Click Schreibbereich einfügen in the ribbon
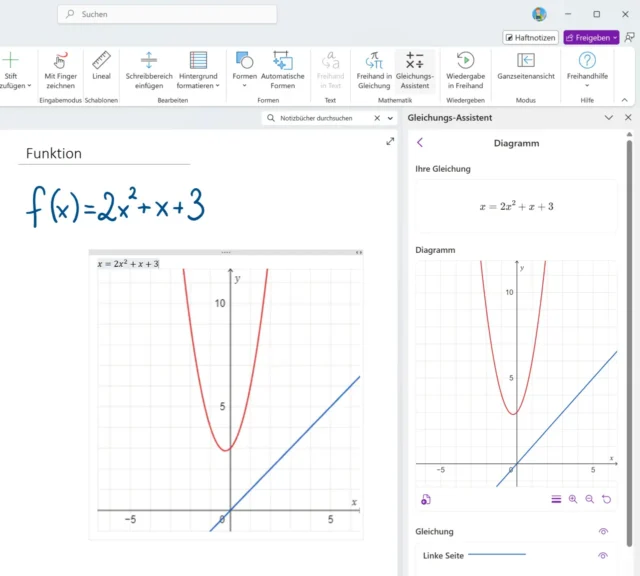The width and height of the screenshot is (640, 576). pyautogui.click(x=148, y=67)
